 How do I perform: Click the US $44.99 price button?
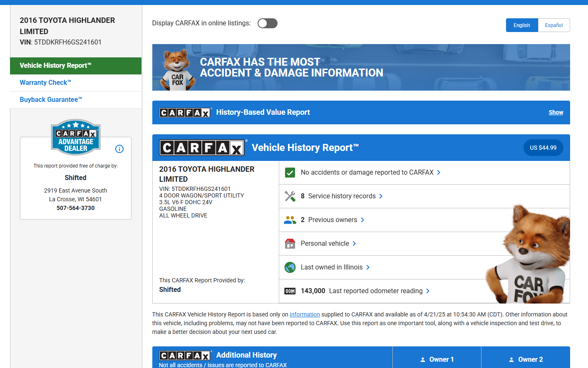pyautogui.click(x=543, y=148)
